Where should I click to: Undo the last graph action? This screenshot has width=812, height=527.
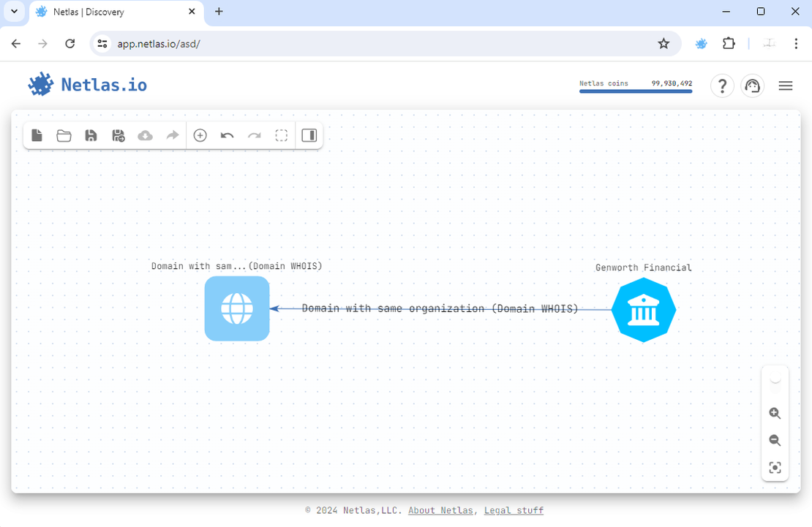227,135
